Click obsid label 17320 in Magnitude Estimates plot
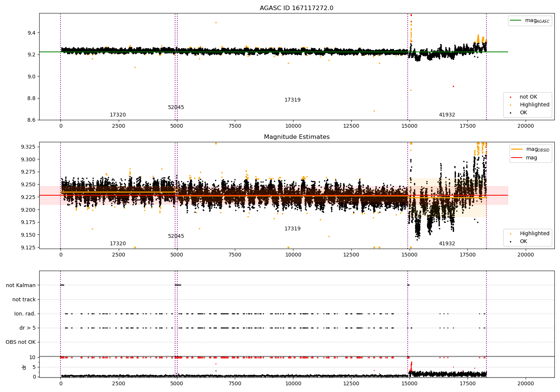This screenshot has width=560, height=392. click(118, 244)
